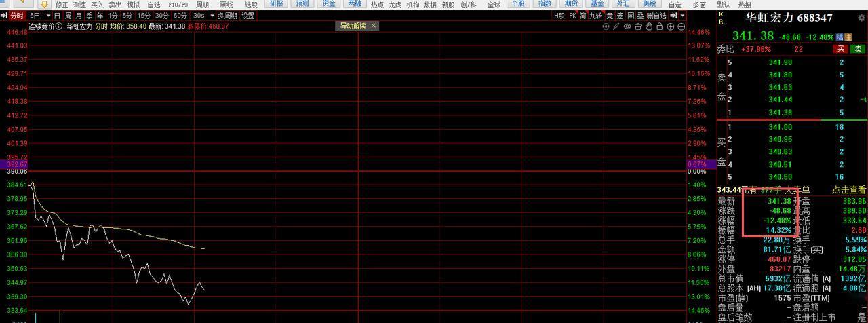Open the 自选 watchlist item
This screenshot has height=323, width=868.
point(154,5)
